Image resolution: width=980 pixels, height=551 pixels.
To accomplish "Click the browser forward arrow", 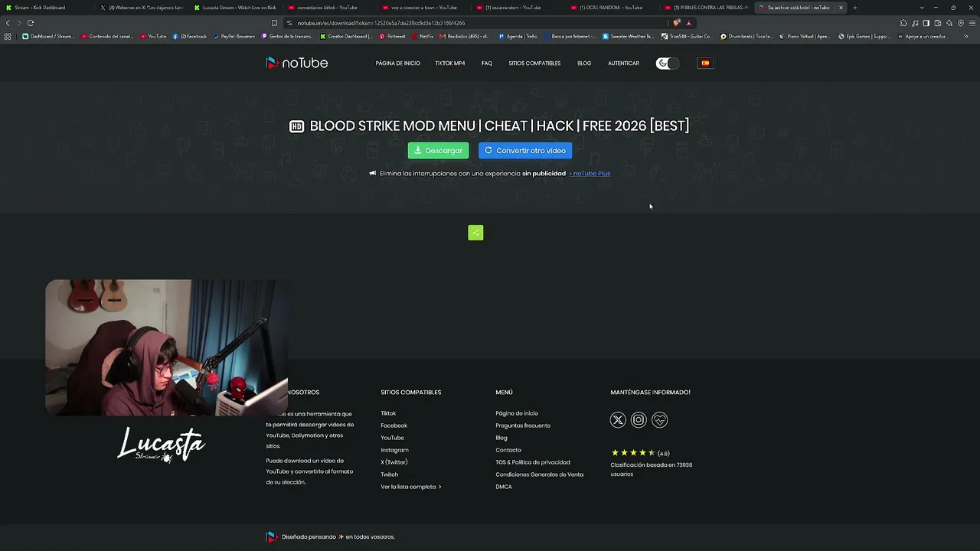I will 18,23.
